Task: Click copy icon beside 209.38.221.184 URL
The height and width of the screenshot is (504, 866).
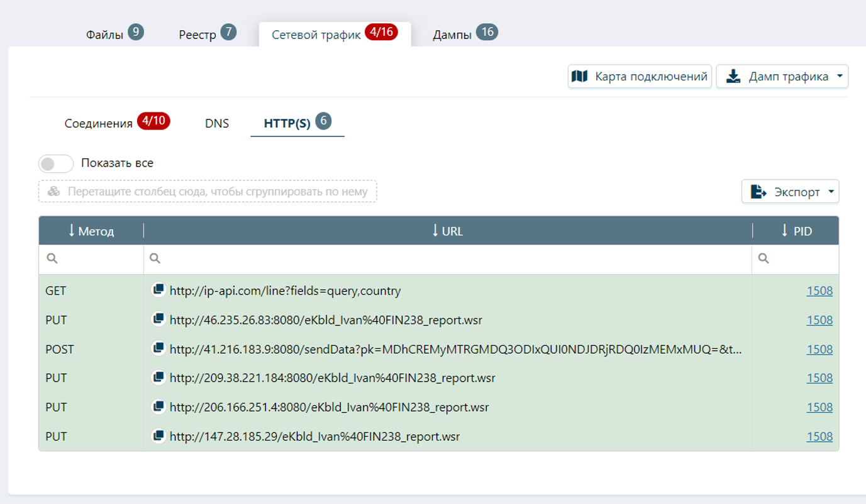Action: [x=158, y=377]
